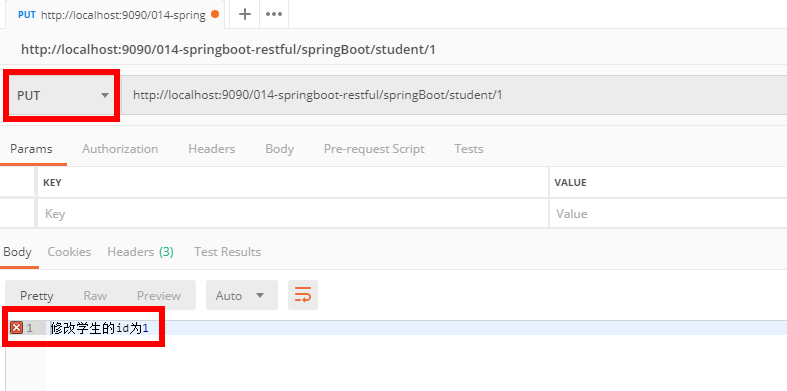787x391 pixels.
Task: Switch to Preview response view
Action: (x=159, y=296)
